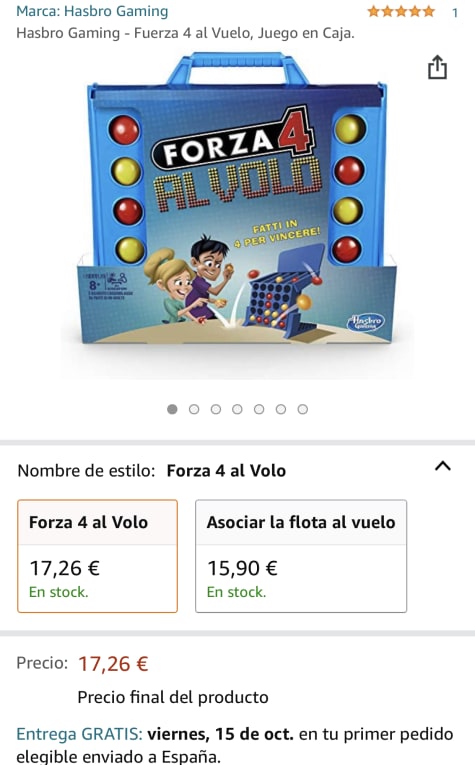475x765 pixels.
Task: Tap the 15,90 € price in style card
Action: pos(242,568)
